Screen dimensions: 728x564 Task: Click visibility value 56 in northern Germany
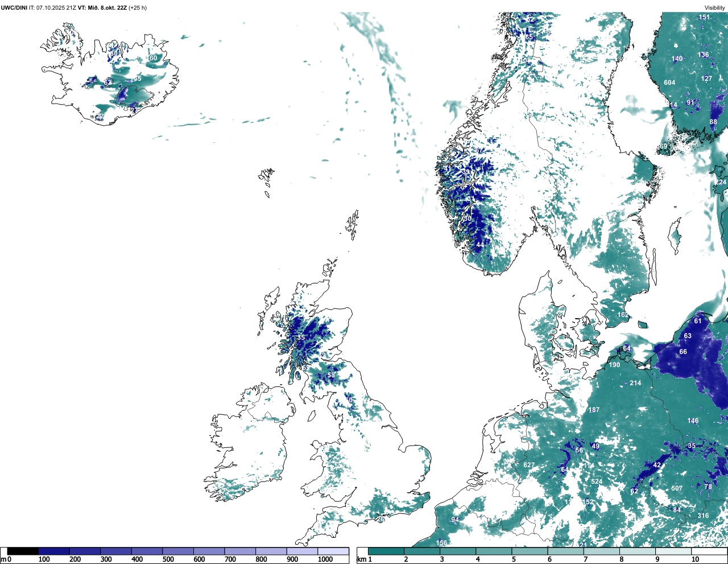click(579, 450)
